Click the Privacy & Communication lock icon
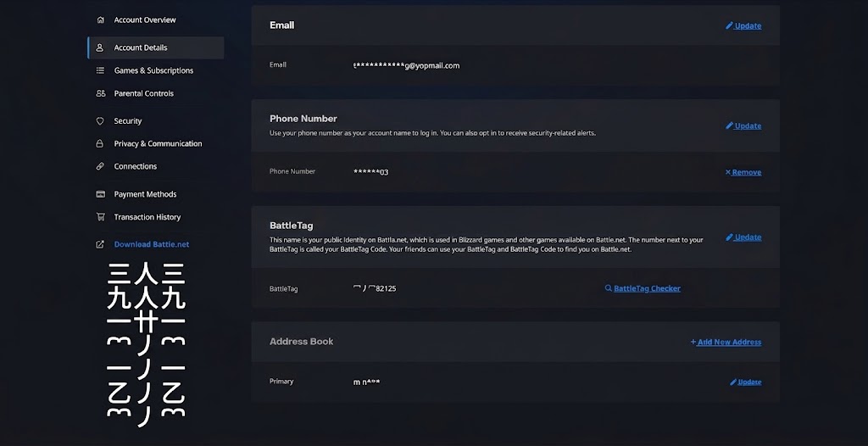The width and height of the screenshot is (868, 446). click(x=100, y=143)
